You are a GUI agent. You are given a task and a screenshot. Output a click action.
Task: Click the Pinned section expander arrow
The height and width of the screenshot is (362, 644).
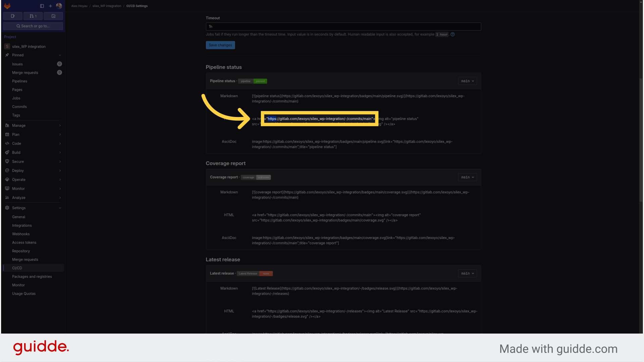(59, 55)
